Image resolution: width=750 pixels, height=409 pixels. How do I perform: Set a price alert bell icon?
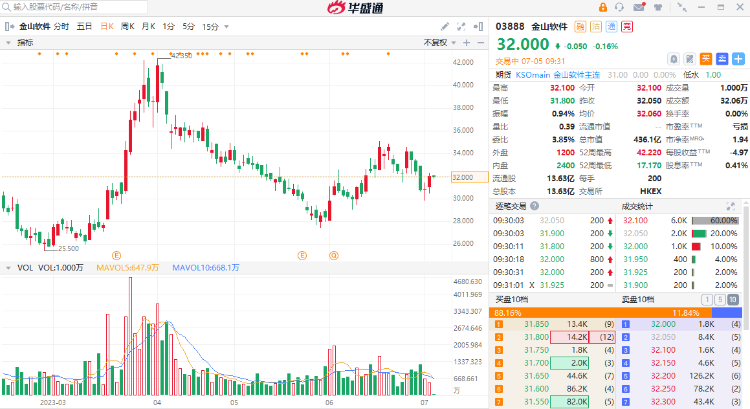(x=673, y=59)
